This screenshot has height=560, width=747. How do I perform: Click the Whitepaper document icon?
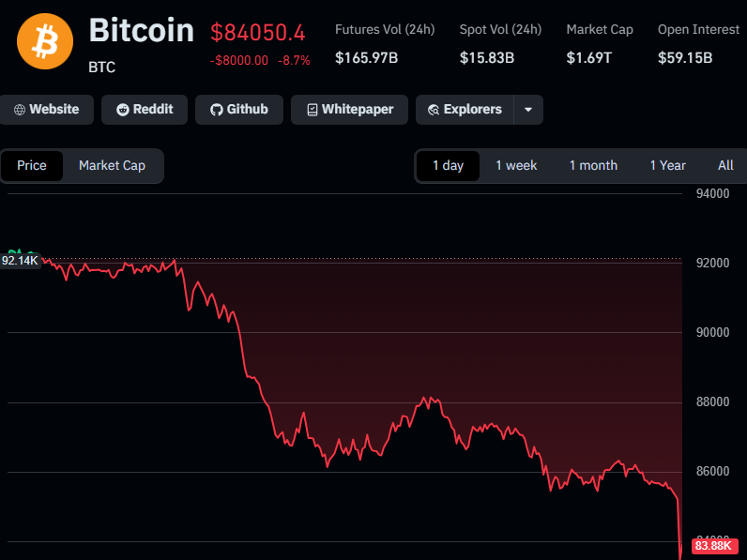[x=312, y=110]
